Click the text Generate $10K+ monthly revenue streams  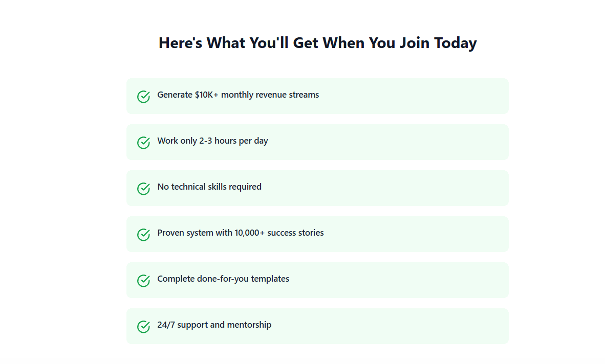coord(238,95)
